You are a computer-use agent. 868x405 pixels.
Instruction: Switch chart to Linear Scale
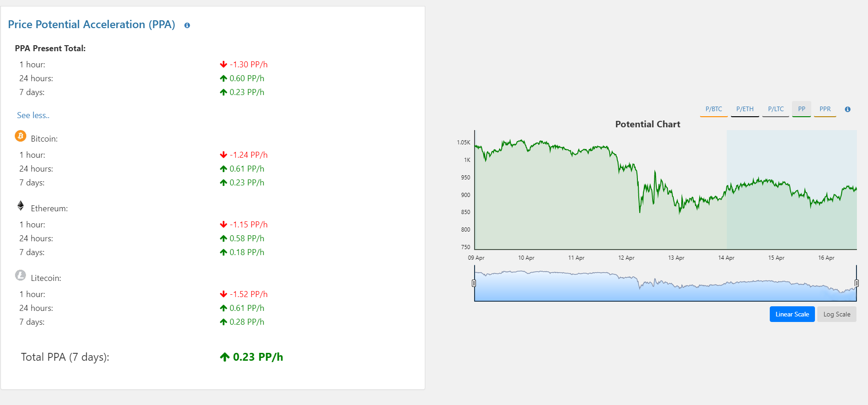tap(792, 315)
